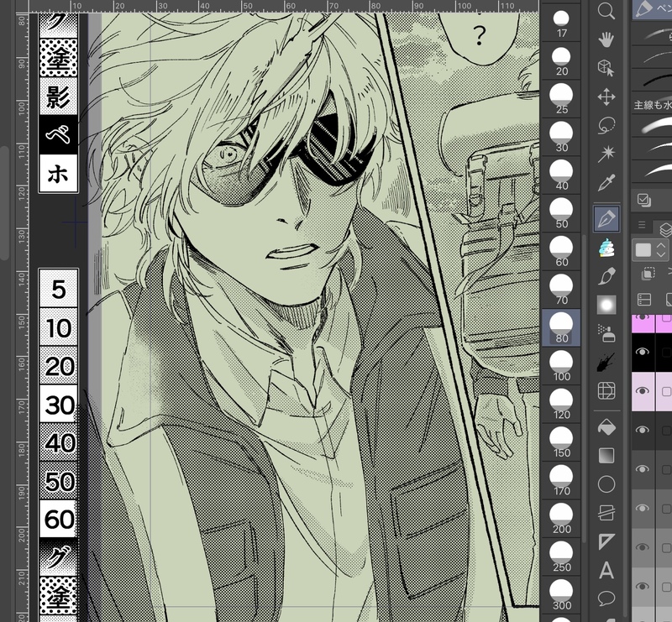The width and height of the screenshot is (672, 622).
Task: Step the layer color swatch with the arrows
Action: (x=661, y=250)
